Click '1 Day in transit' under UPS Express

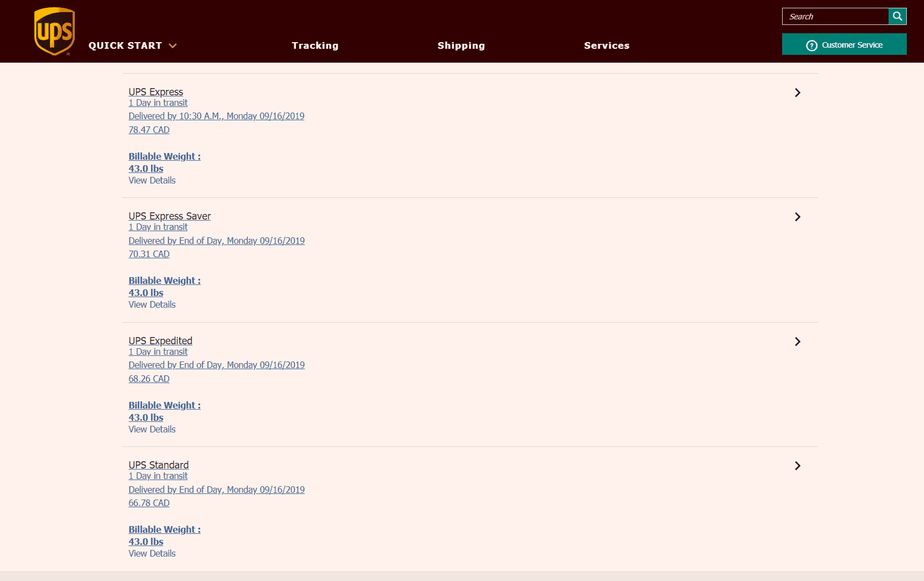[158, 103]
